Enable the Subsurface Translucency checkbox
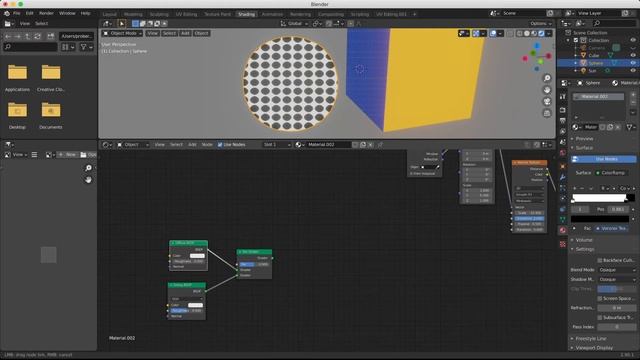 click(600, 318)
